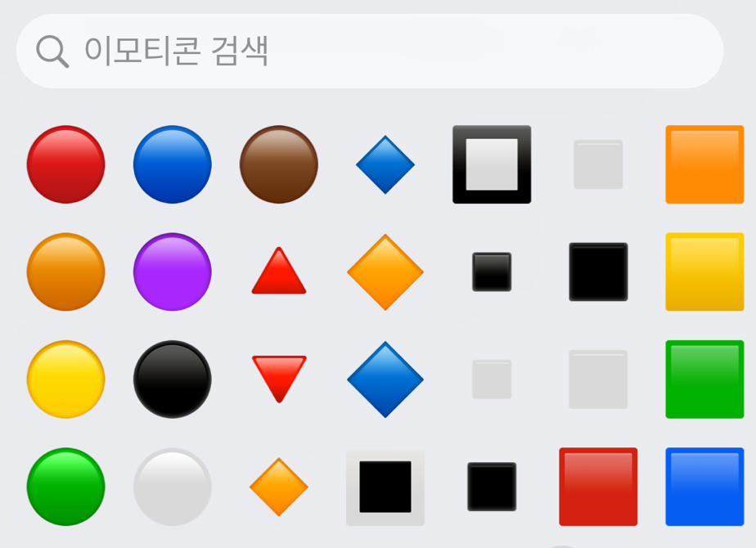Choose the small blue diamond emoji

pyautogui.click(x=385, y=165)
